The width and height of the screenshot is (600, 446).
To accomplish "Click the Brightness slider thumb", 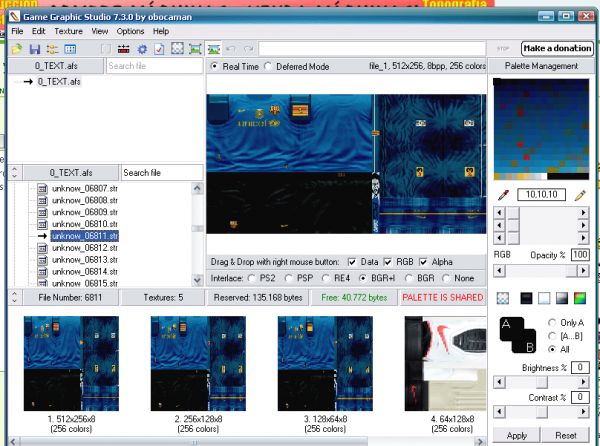I will (x=541, y=382).
